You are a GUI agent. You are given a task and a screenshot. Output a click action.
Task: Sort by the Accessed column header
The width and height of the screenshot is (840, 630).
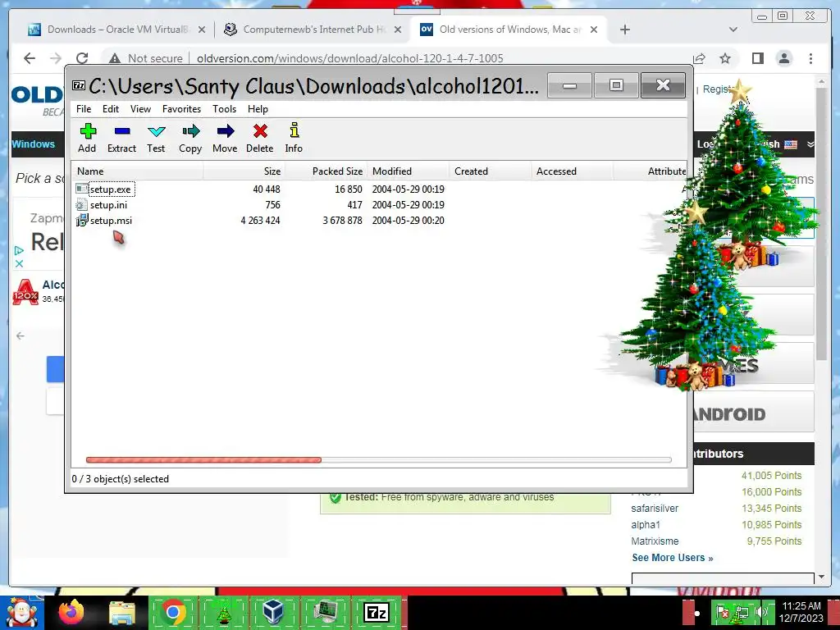[x=572, y=171]
